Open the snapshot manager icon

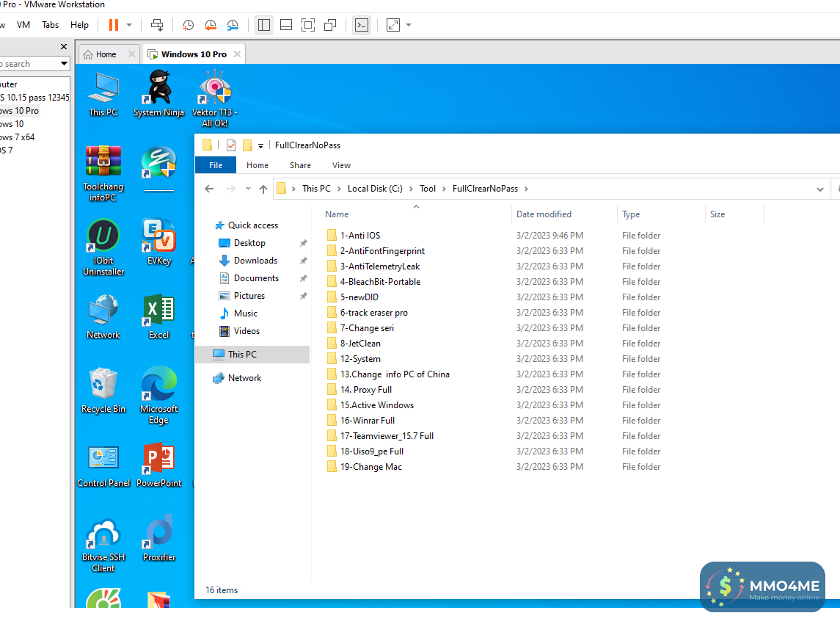click(233, 25)
